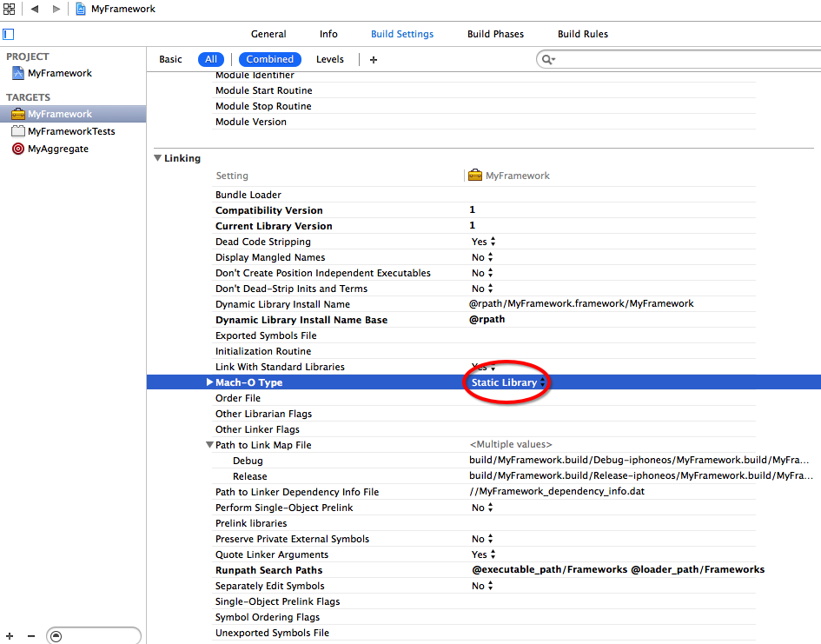
Task: Open the Dead Code Stripping Yes popup
Action: point(483,242)
